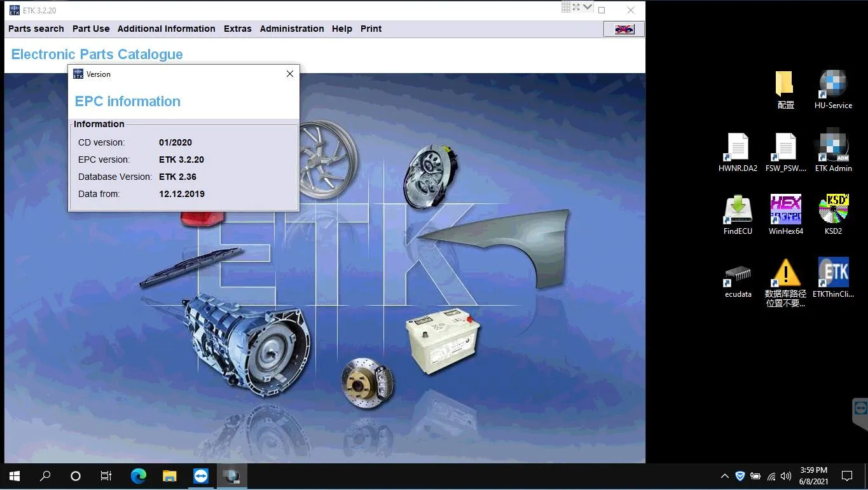Image resolution: width=868 pixels, height=490 pixels.
Task: Open the Administration menu
Action: click(x=292, y=29)
